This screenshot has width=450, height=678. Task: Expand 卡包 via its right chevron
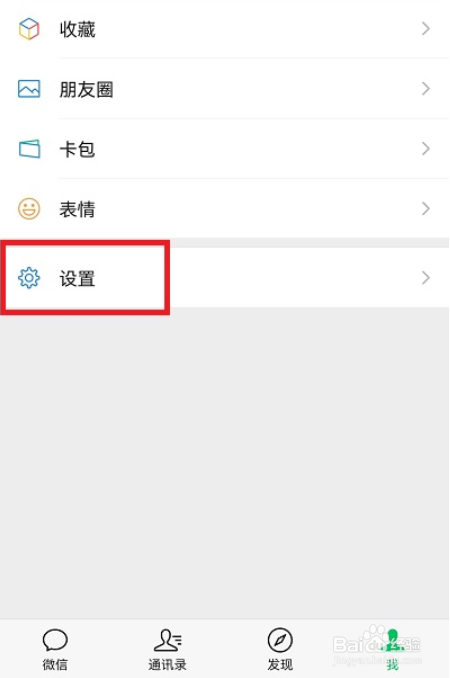click(426, 149)
